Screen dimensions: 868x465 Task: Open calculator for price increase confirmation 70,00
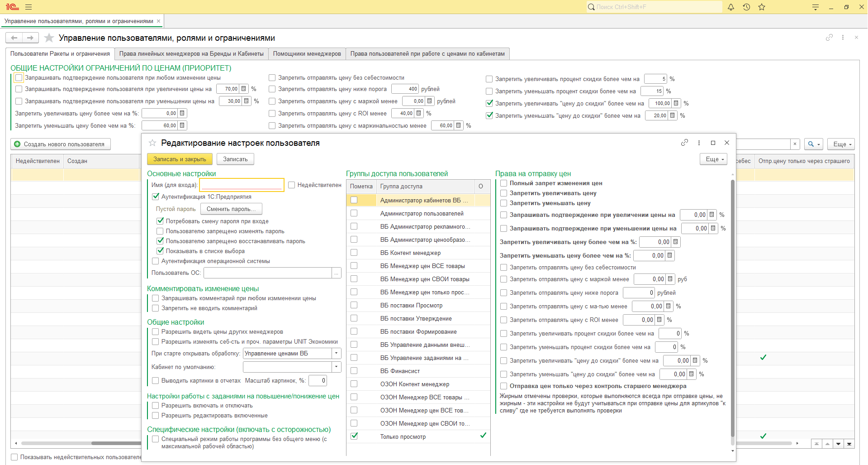(244, 89)
